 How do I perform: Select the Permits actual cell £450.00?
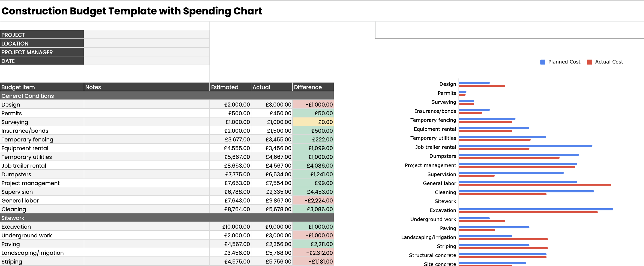point(272,113)
